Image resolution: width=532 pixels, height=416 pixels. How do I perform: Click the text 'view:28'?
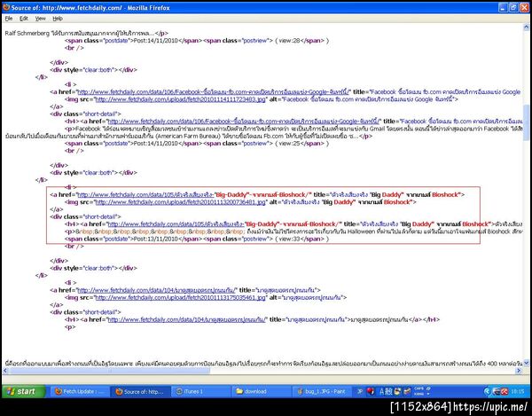[x=290, y=41]
